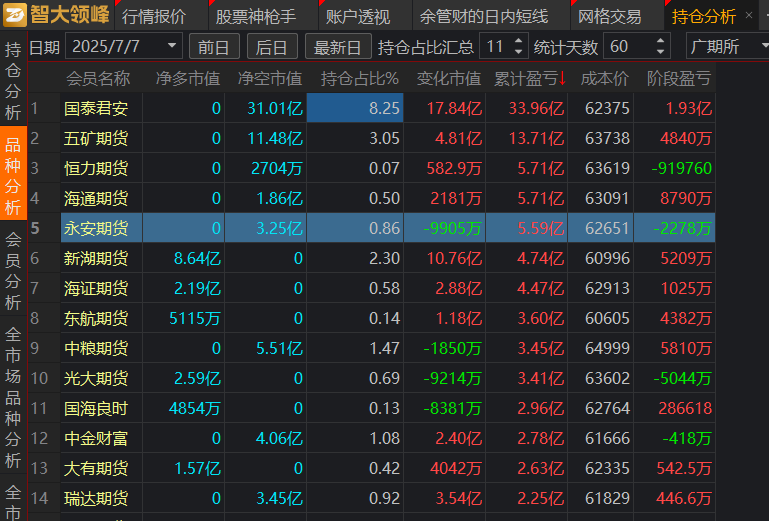Click the 最新日 button

pos(338,47)
